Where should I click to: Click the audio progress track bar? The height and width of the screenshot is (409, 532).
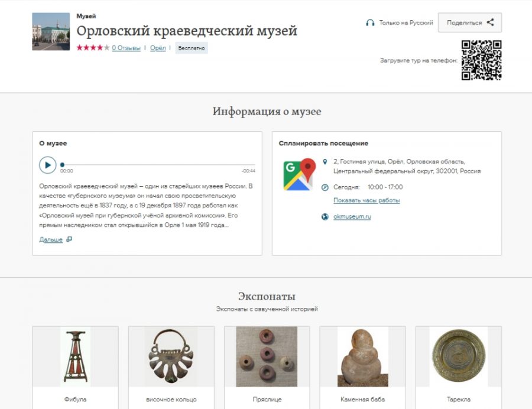pos(158,165)
